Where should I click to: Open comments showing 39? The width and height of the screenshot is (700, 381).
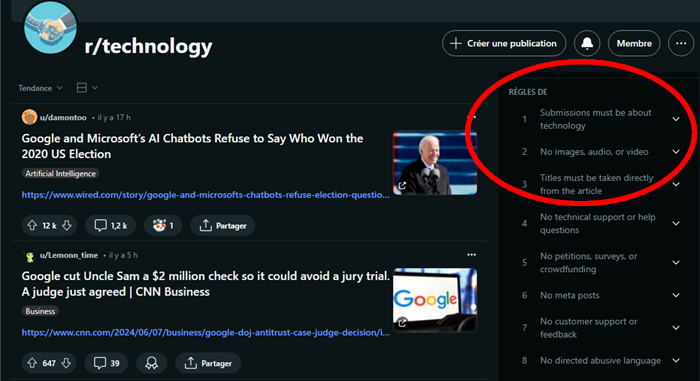[106, 363]
